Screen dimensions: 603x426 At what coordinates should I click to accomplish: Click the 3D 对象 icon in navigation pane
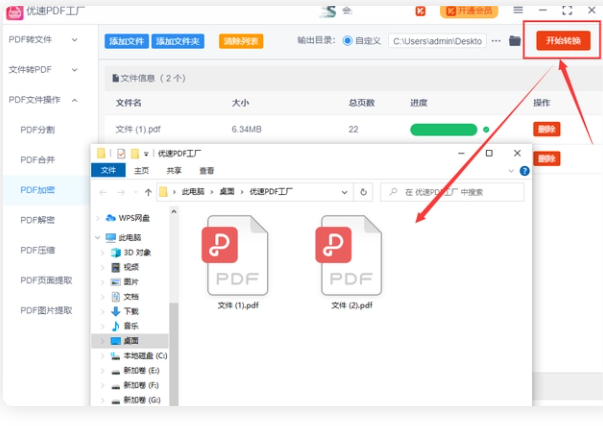tap(115, 253)
